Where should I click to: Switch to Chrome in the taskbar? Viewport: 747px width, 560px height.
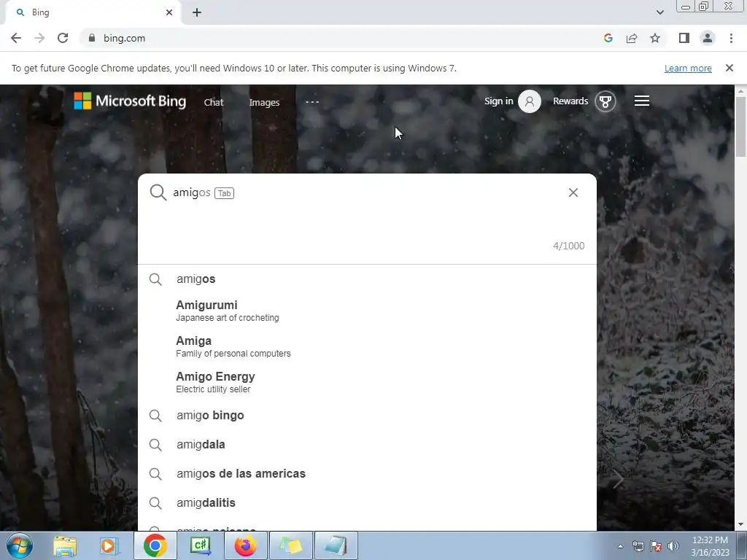155,545
